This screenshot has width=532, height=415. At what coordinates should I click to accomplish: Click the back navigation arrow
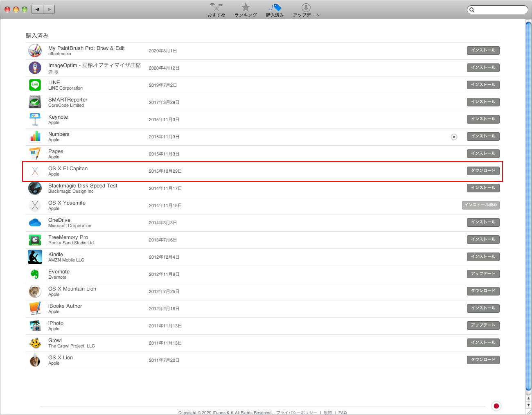pyautogui.click(x=37, y=9)
